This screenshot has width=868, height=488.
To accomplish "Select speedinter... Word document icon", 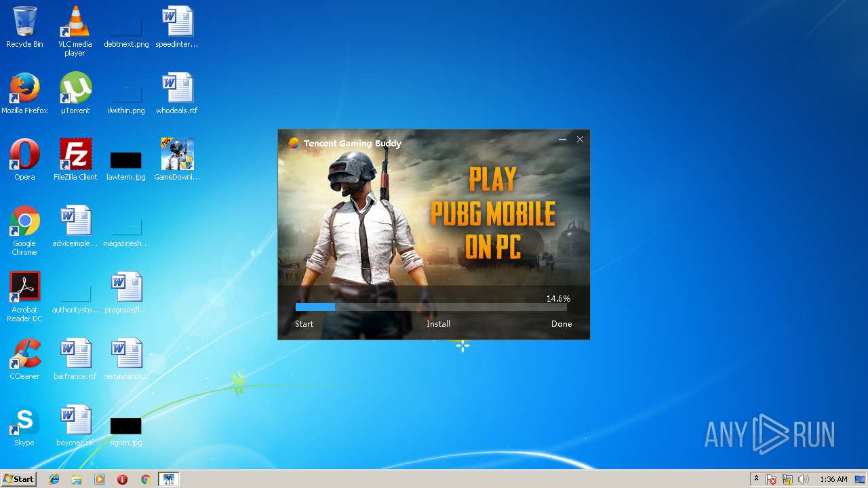I will (x=177, y=27).
